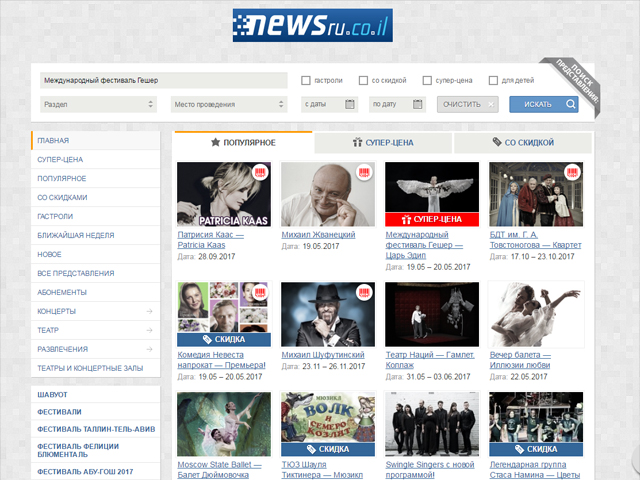Open Театры и концертные залы item
The height and width of the screenshot is (480, 640).
point(96,368)
